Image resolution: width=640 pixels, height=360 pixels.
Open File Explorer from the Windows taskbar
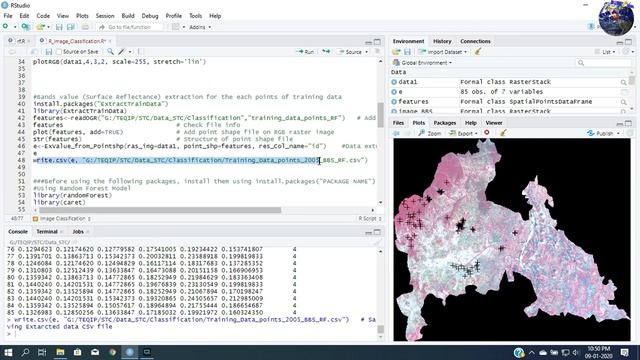pyautogui.click(x=60, y=352)
